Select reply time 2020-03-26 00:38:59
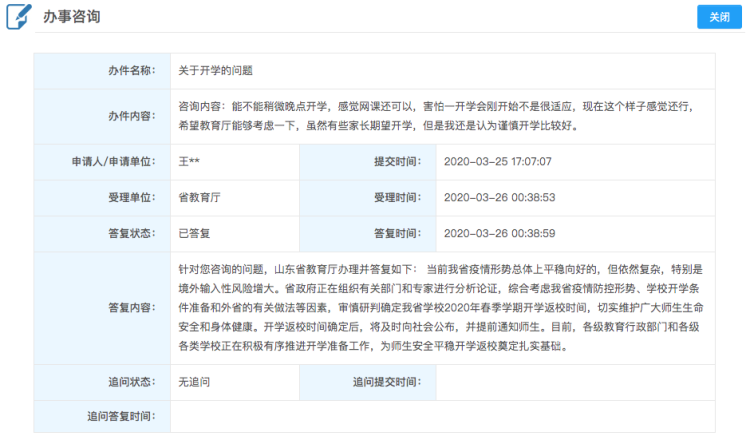This screenshot has width=750, height=444. 499,233
